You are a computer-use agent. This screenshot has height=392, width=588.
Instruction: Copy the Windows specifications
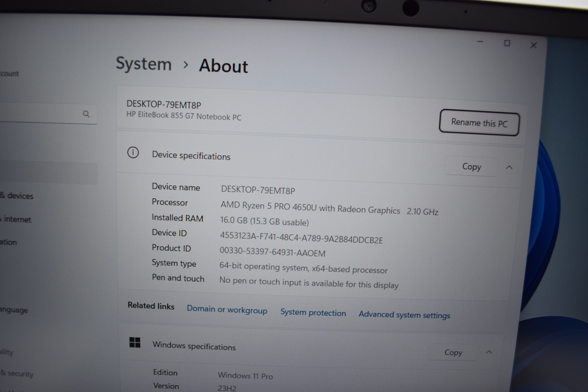453,353
